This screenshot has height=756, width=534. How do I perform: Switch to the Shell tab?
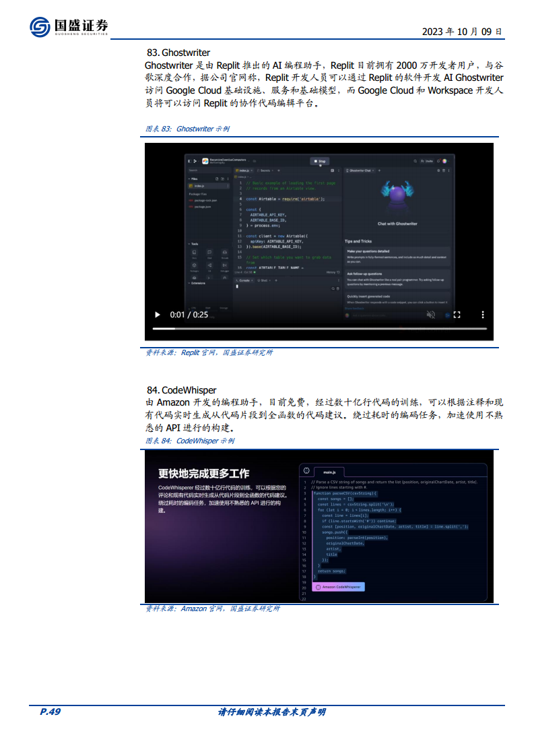click(x=263, y=280)
